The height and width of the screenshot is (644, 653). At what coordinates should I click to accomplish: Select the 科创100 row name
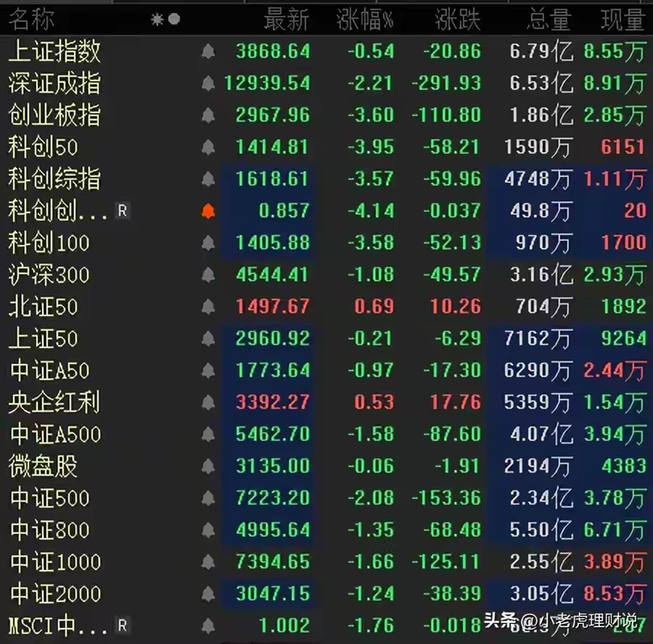click(x=49, y=242)
